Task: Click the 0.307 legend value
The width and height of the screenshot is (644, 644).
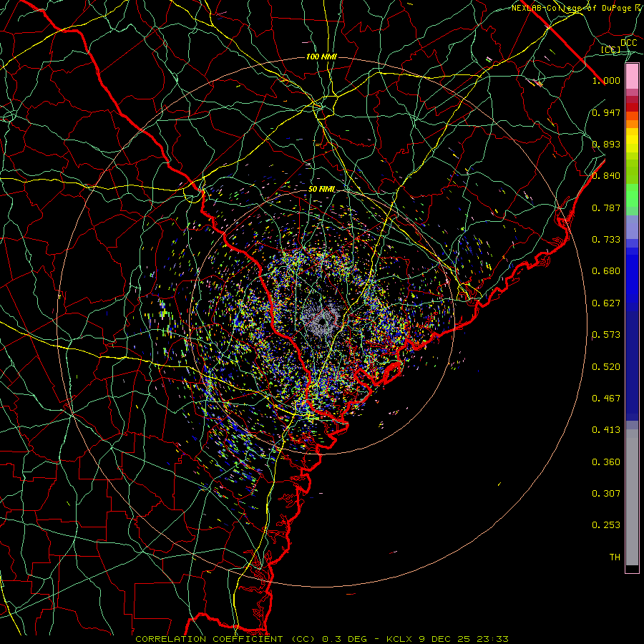Action: coord(606,494)
